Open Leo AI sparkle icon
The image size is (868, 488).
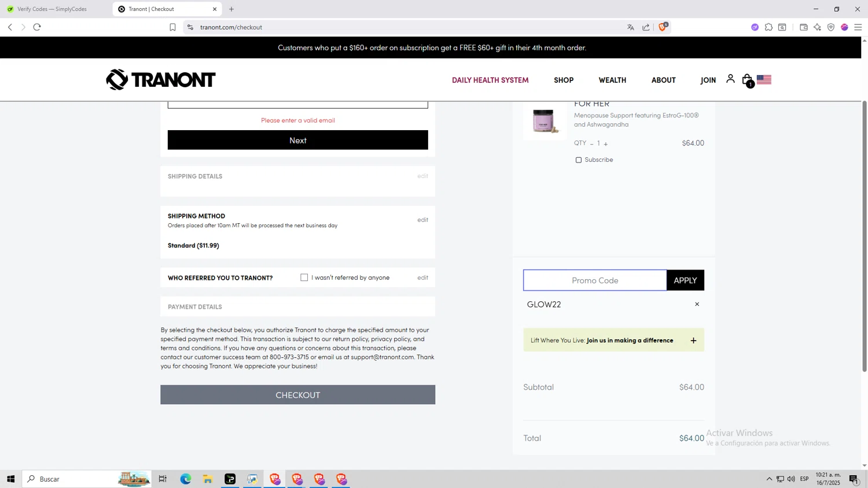(817, 27)
